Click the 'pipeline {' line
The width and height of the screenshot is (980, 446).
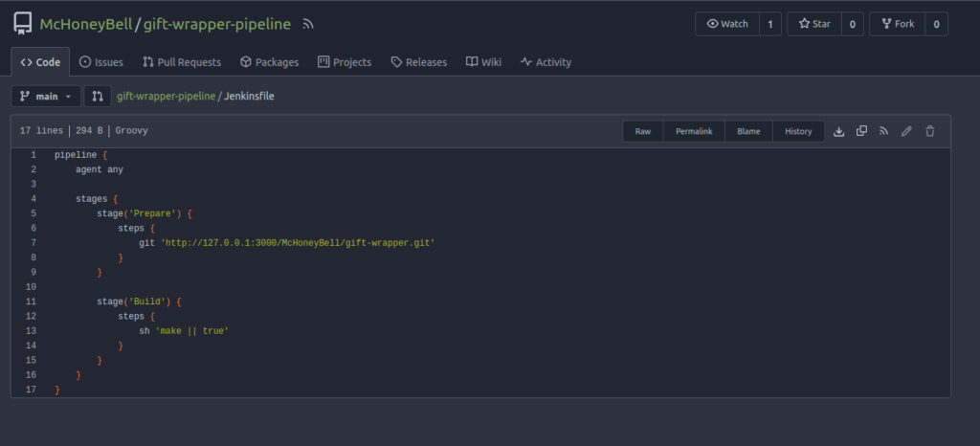[81, 155]
